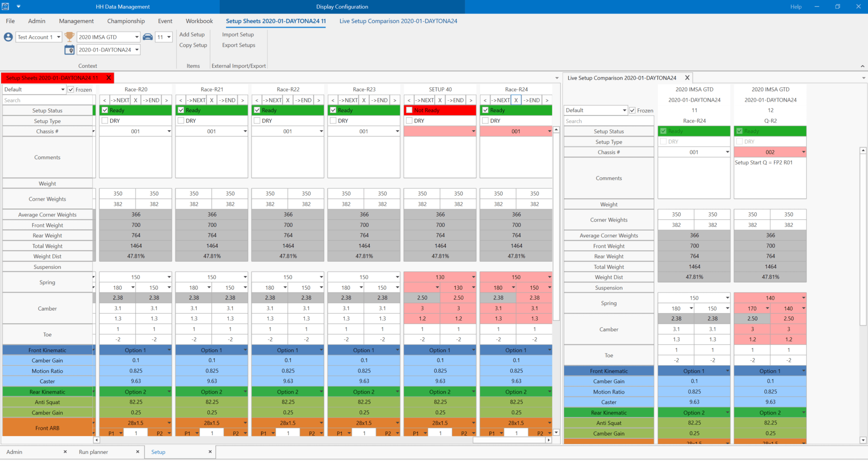868x461 pixels.
Task: Click the event calendar icon
Action: (x=69, y=50)
